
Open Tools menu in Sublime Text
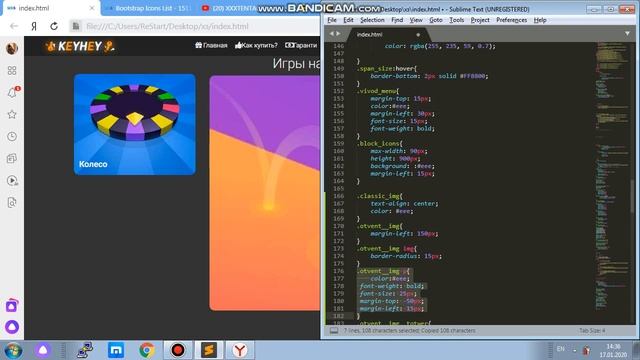tap(456, 20)
